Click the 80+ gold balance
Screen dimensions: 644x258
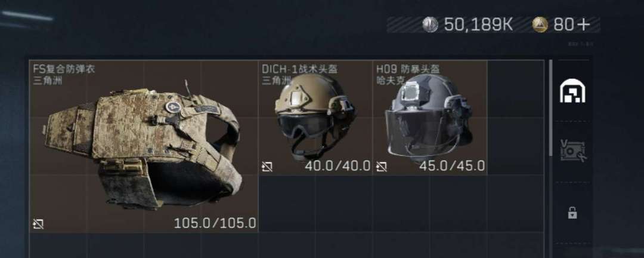point(572,24)
